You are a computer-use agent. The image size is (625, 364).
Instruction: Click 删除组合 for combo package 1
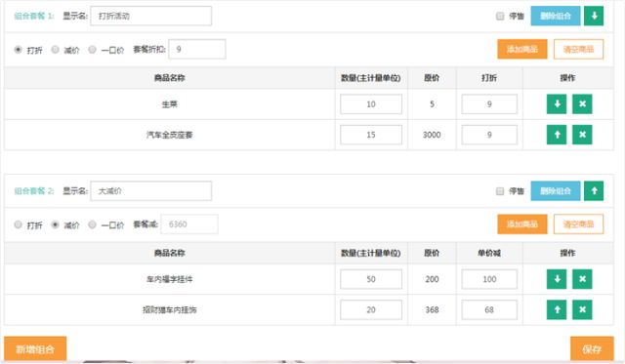point(556,16)
